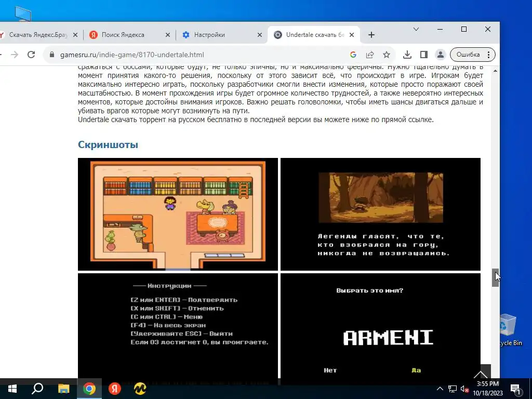View site info via the lock icon
The width and height of the screenshot is (532, 399).
pyautogui.click(x=52, y=55)
